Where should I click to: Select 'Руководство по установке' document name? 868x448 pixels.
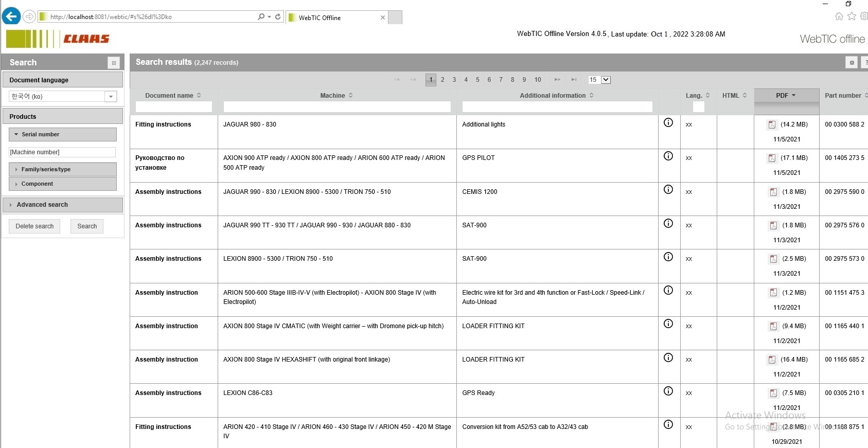tap(160, 163)
